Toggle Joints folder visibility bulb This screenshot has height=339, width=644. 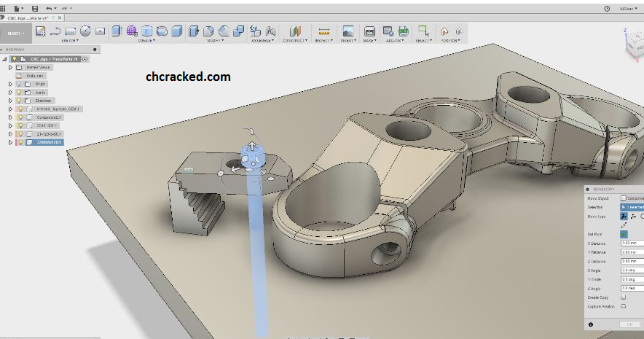point(19,93)
